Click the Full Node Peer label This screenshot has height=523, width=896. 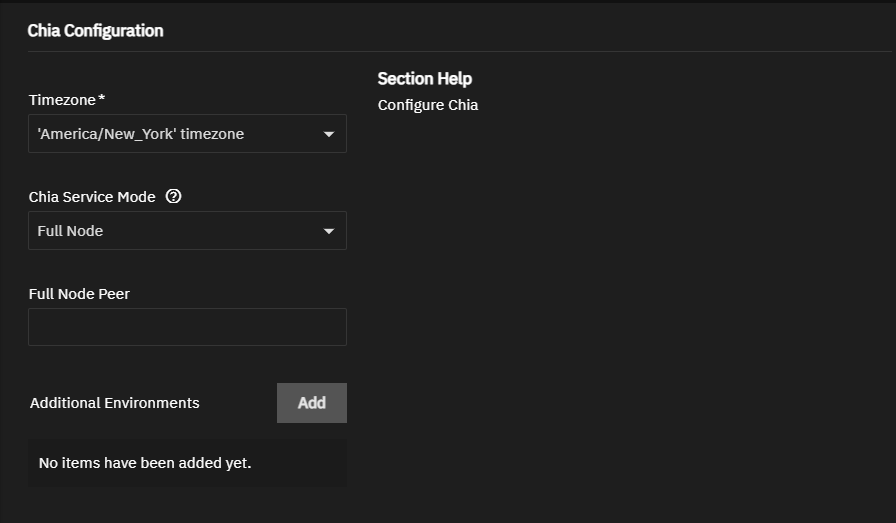coord(79,294)
